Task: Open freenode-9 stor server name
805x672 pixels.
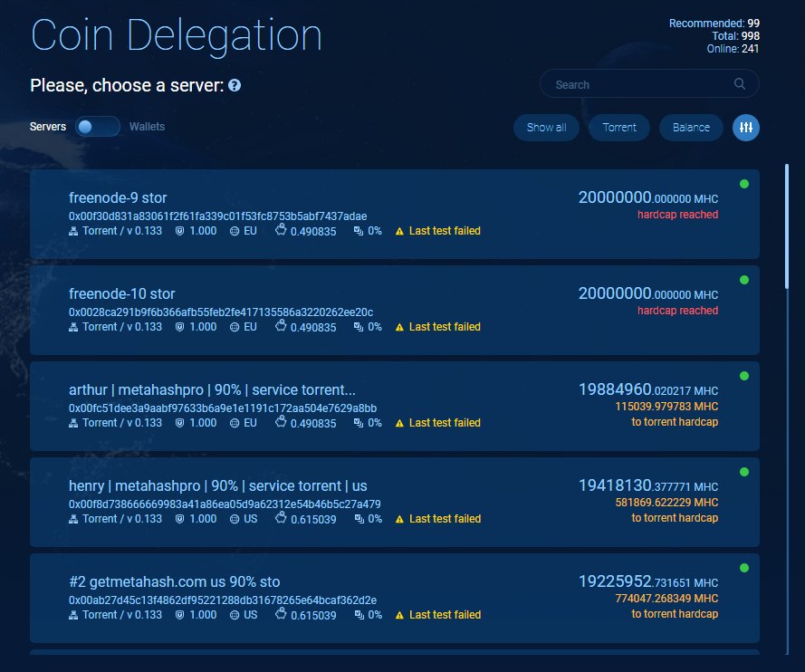Action: (x=118, y=197)
